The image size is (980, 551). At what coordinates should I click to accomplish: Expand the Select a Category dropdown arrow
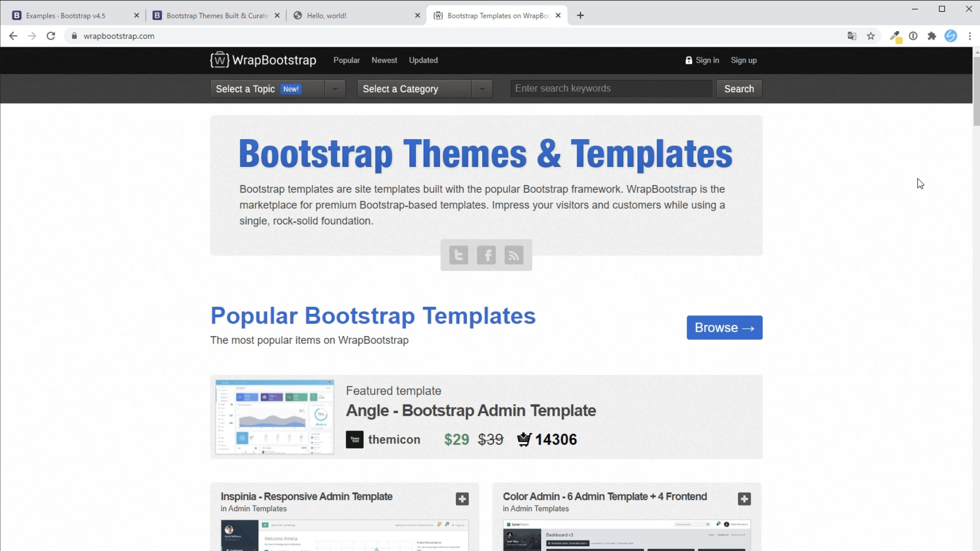[x=482, y=89]
